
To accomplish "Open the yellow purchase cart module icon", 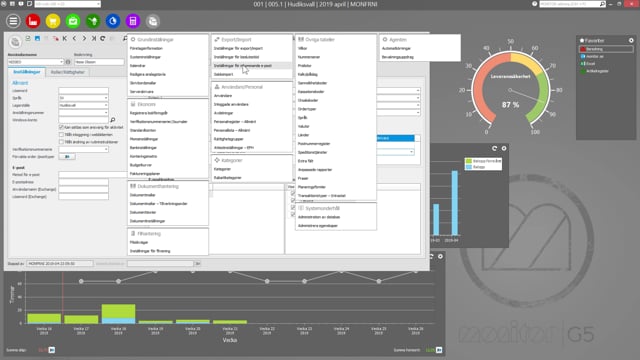I will pos(53,21).
